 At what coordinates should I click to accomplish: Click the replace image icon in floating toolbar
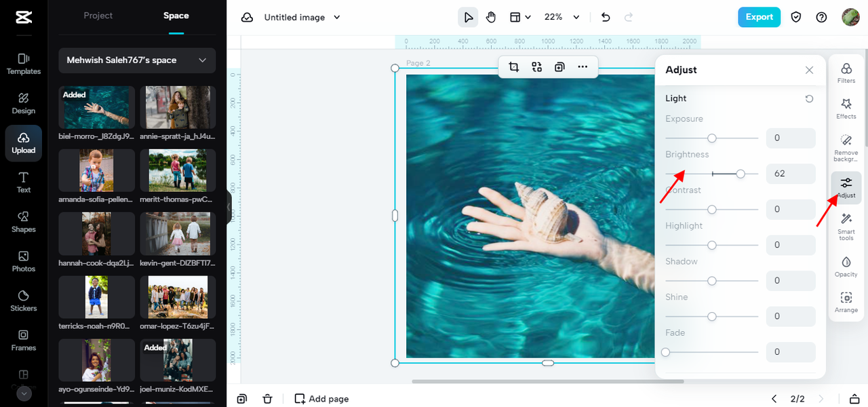click(x=537, y=66)
